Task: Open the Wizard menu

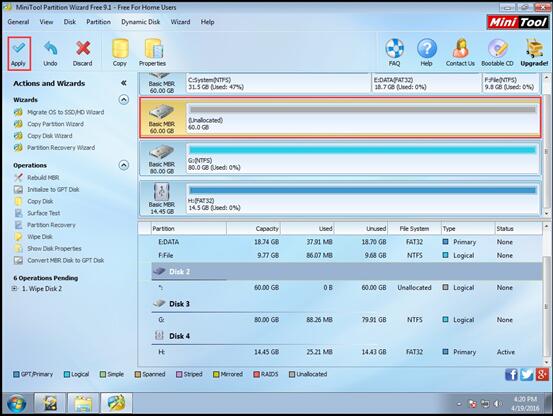Action: (x=181, y=22)
